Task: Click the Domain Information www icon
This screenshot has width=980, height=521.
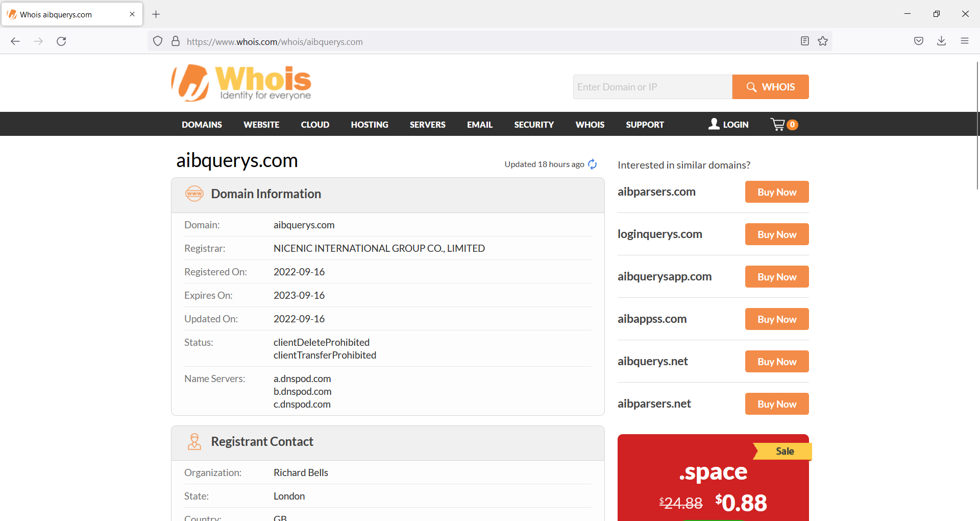Action: click(194, 194)
